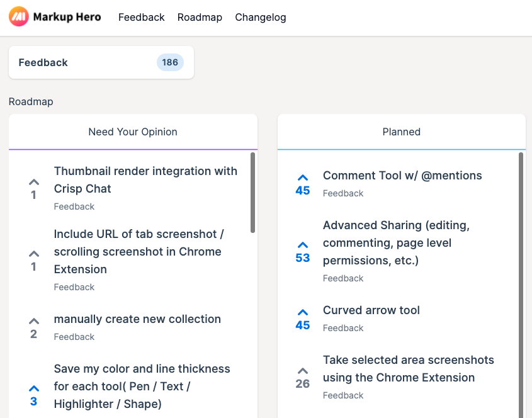Image resolution: width=532 pixels, height=418 pixels.
Task: Open the Curved arrow tool post
Action: [371, 310]
